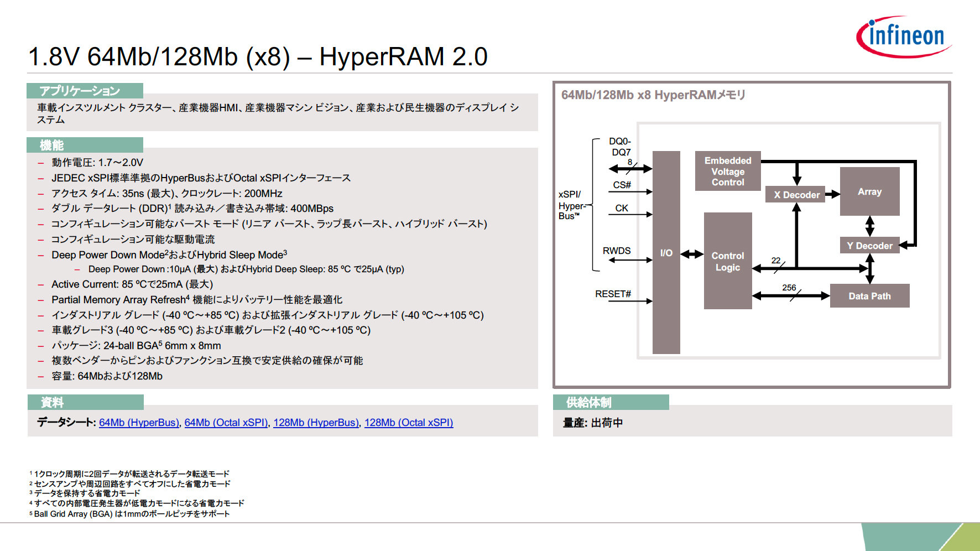The width and height of the screenshot is (980, 551).
Task: Click the Data Path block
Action: click(869, 296)
